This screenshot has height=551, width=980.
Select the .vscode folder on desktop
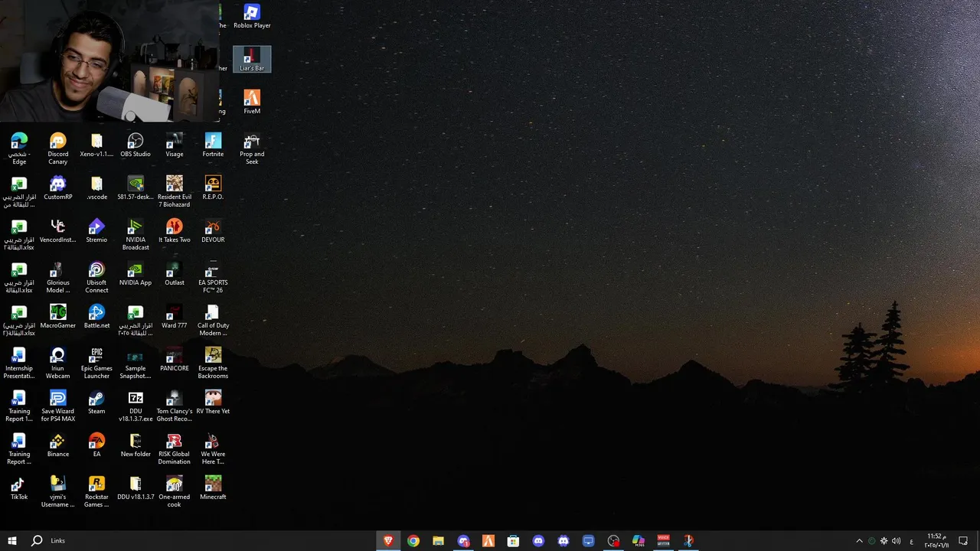point(96,188)
